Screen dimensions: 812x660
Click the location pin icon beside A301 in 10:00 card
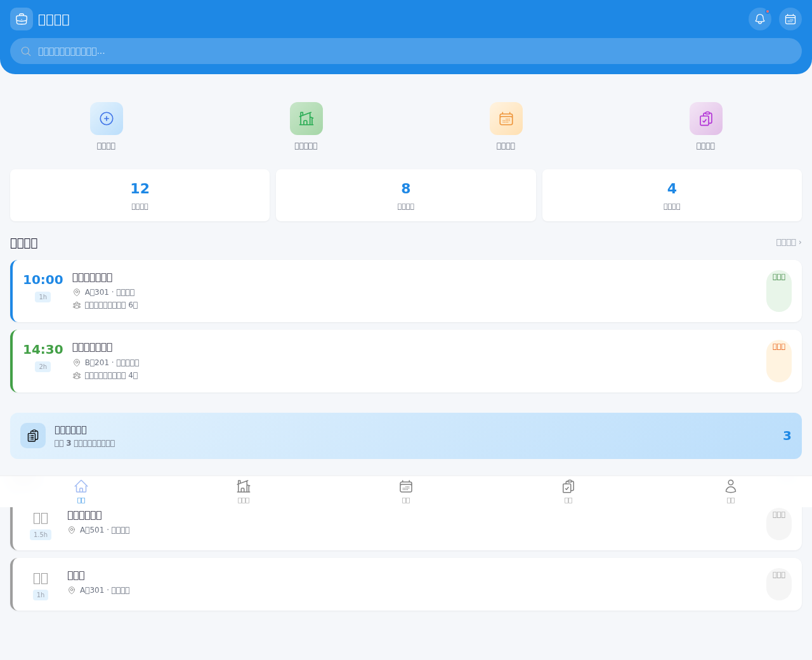(77, 292)
